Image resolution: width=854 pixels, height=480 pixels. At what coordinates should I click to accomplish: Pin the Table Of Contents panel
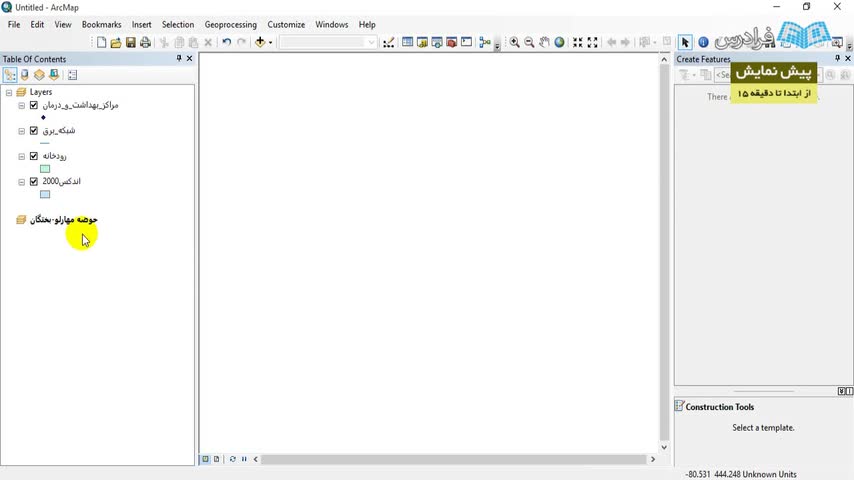coord(179,58)
